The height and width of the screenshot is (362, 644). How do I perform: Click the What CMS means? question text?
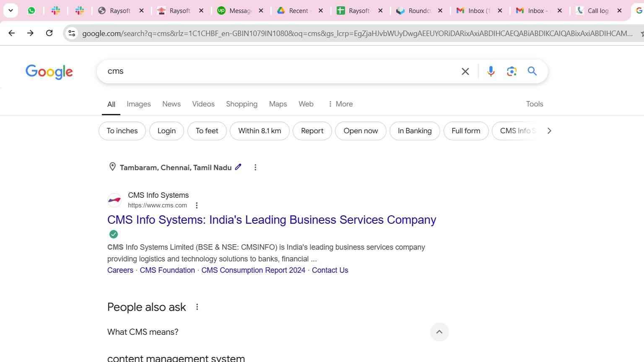point(143,332)
